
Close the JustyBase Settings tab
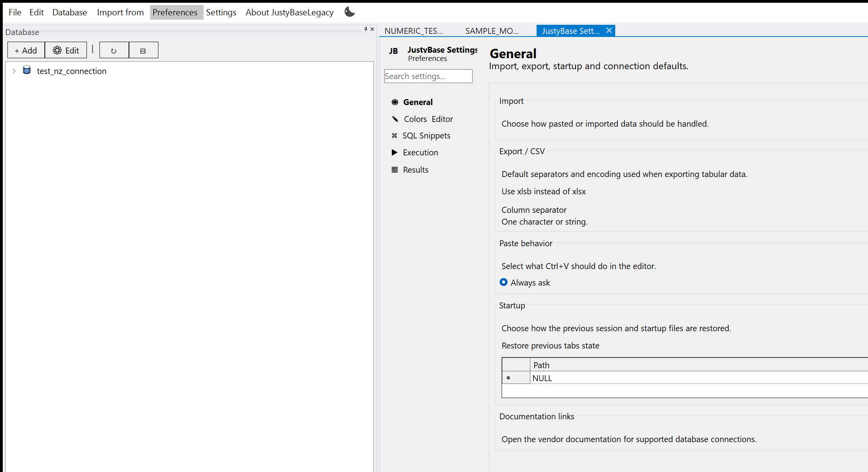point(609,30)
